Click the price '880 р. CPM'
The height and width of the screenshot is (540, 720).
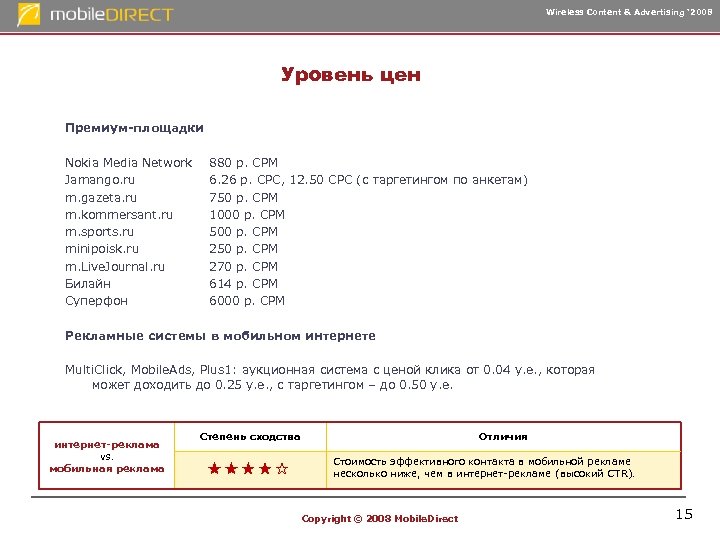pyautogui.click(x=243, y=163)
